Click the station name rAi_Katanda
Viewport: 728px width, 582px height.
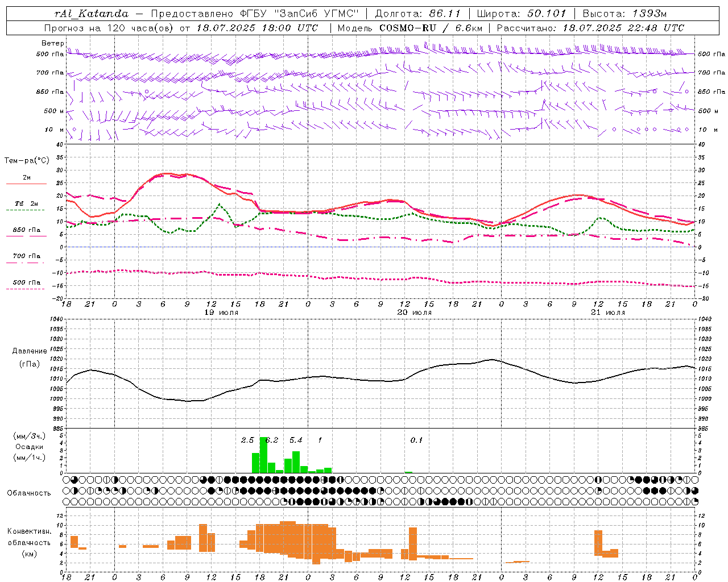pos(92,14)
